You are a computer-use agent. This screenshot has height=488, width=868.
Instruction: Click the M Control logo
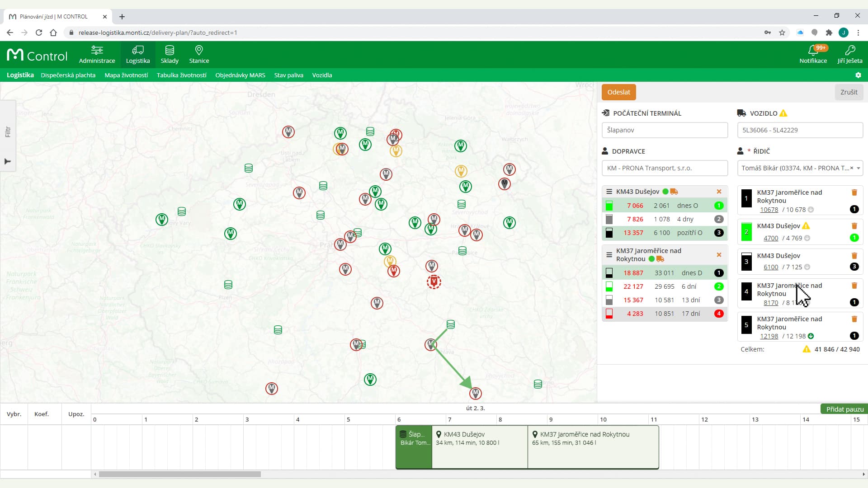tap(37, 55)
